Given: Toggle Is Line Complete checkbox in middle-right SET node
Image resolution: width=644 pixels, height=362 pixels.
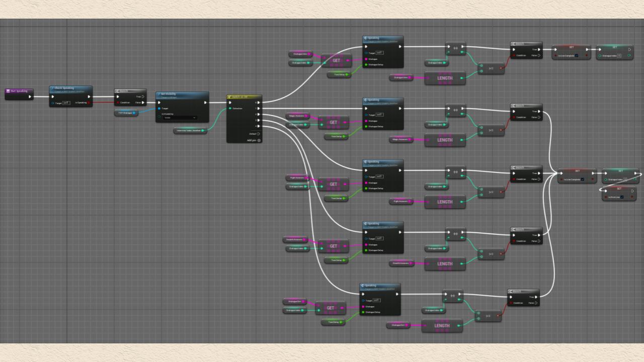Looking at the screenshot, I should click(x=583, y=179).
